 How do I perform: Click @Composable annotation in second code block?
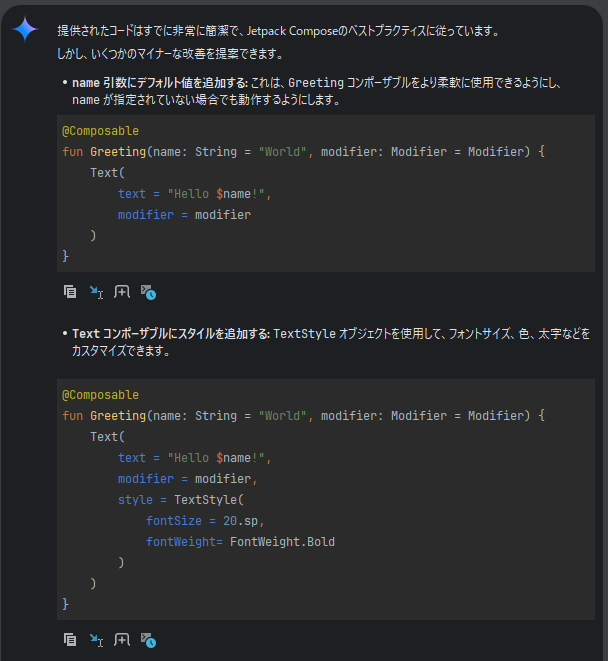(100, 395)
